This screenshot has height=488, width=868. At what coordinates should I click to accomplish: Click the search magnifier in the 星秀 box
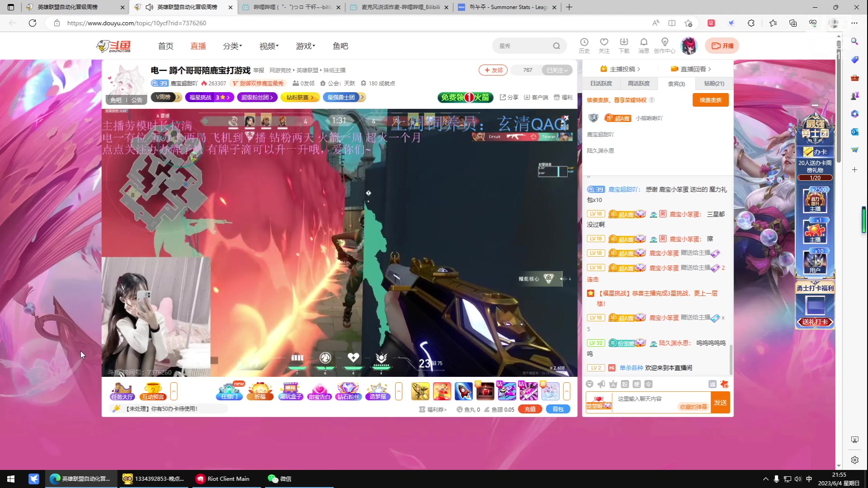tap(557, 46)
